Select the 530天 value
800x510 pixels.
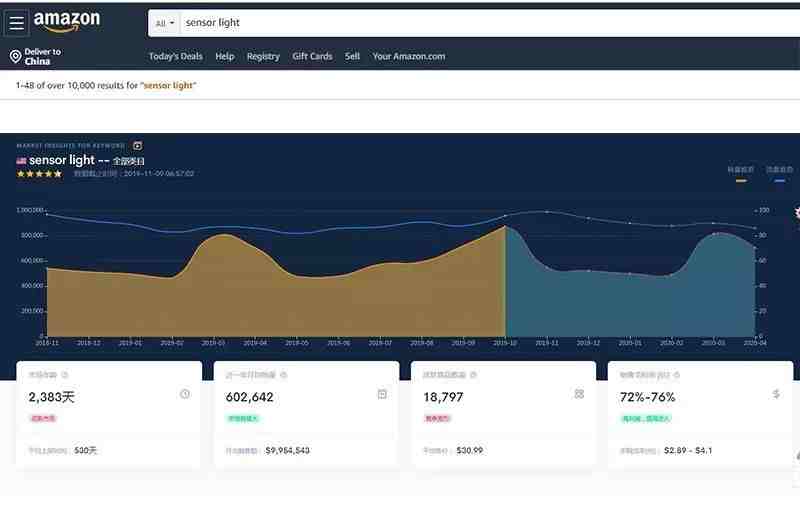coord(85,451)
